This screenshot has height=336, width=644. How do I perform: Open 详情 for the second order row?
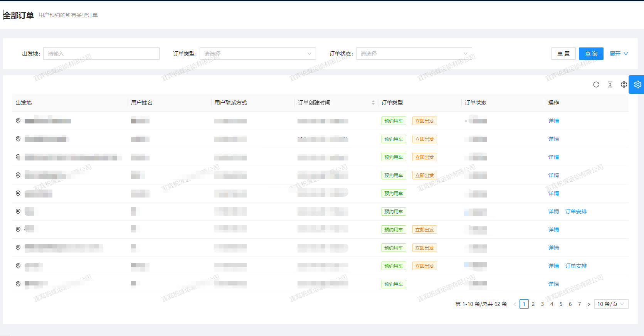[x=553, y=139]
